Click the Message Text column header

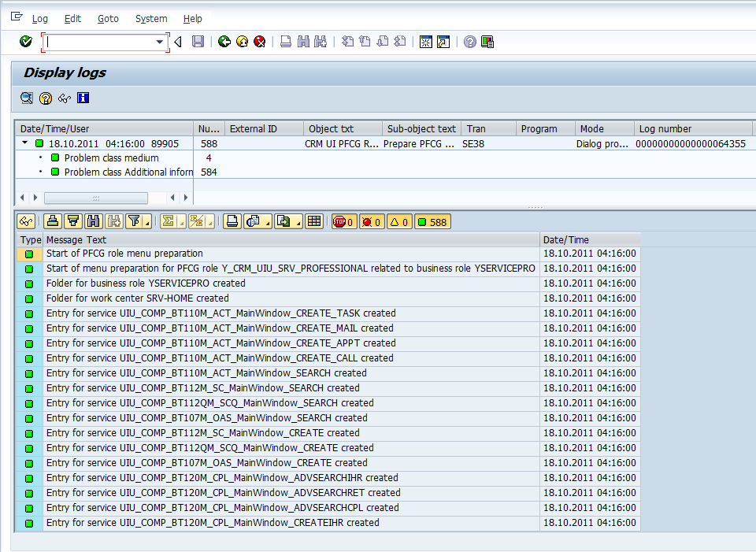pyautogui.click(x=291, y=239)
